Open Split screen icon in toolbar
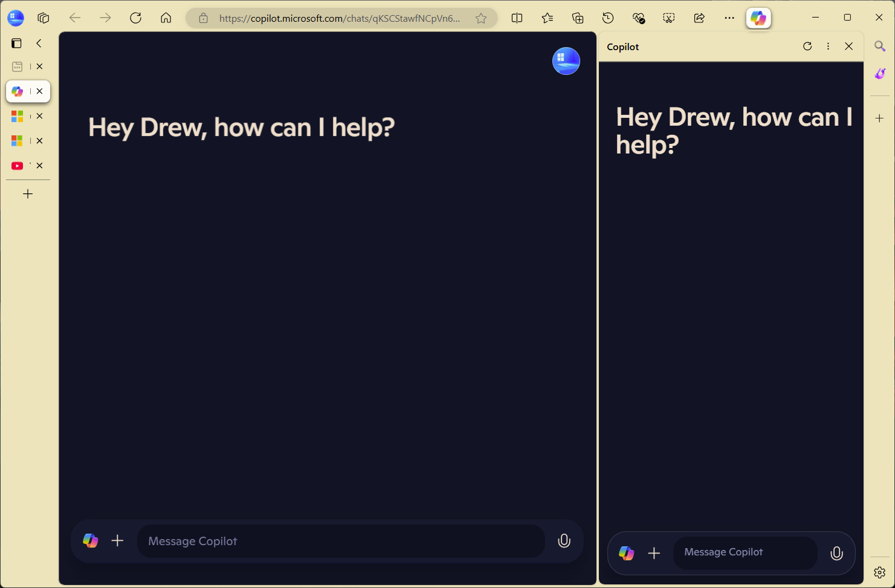This screenshot has height=588, width=895. pyautogui.click(x=517, y=18)
